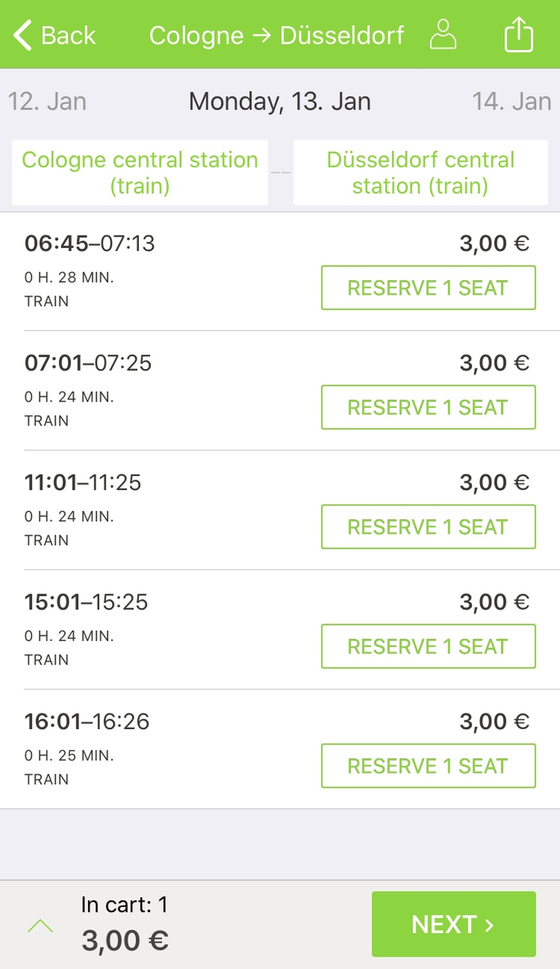Image resolution: width=560 pixels, height=969 pixels.
Task: Continue with the NEXT button
Action: [453, 924]
